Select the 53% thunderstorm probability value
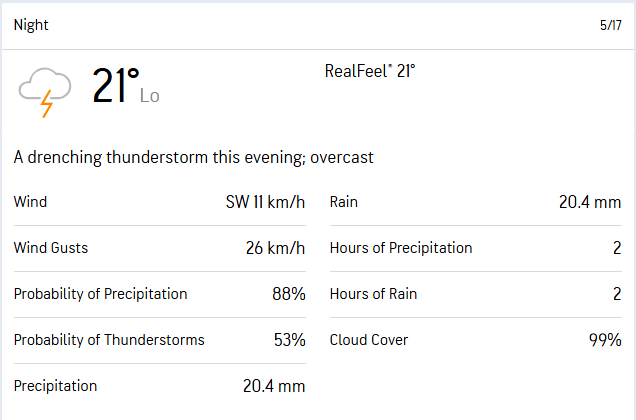Viewport: 636px width, 420px height. click(x=289, y=340)
